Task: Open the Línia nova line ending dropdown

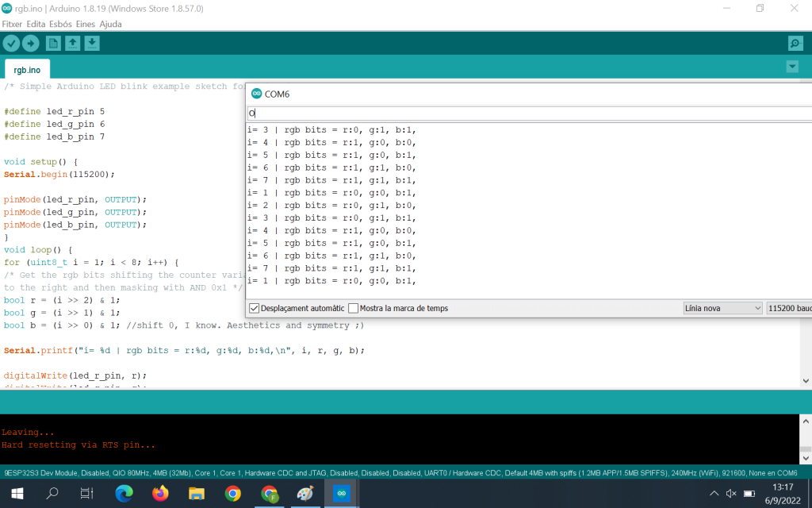Action: pos(722,308)
